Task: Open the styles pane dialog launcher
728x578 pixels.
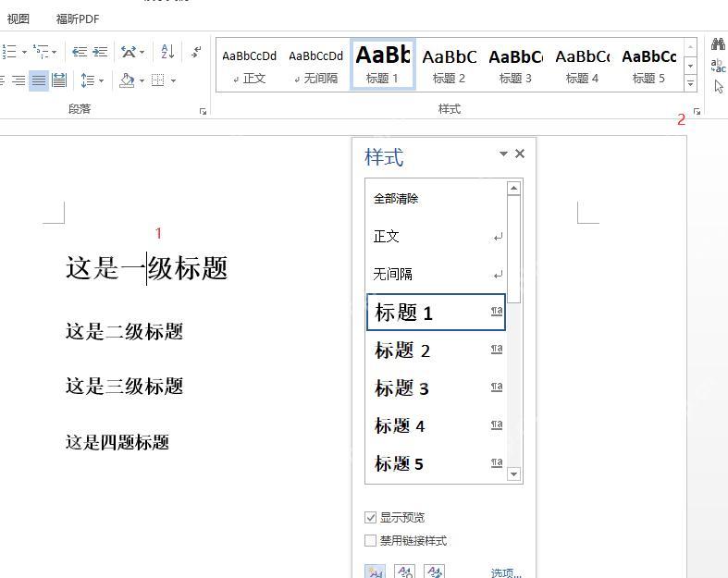Action: tap(697, 111)
